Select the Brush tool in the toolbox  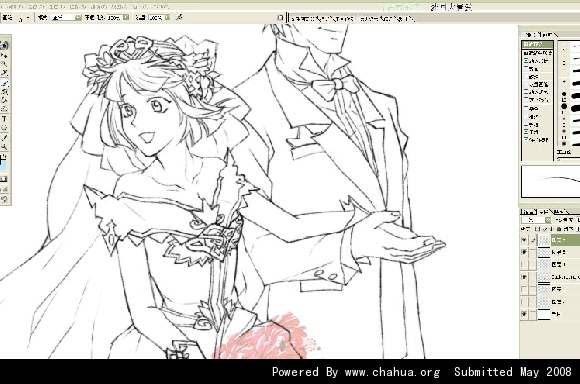coord(4,82)
